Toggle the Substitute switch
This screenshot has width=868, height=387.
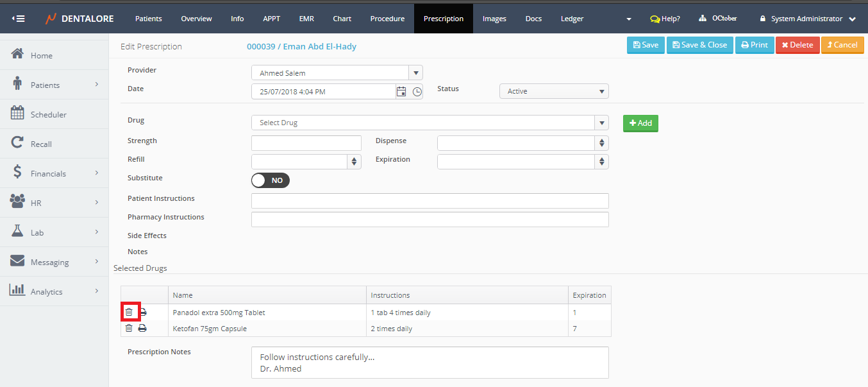click(x=271, y=180)
